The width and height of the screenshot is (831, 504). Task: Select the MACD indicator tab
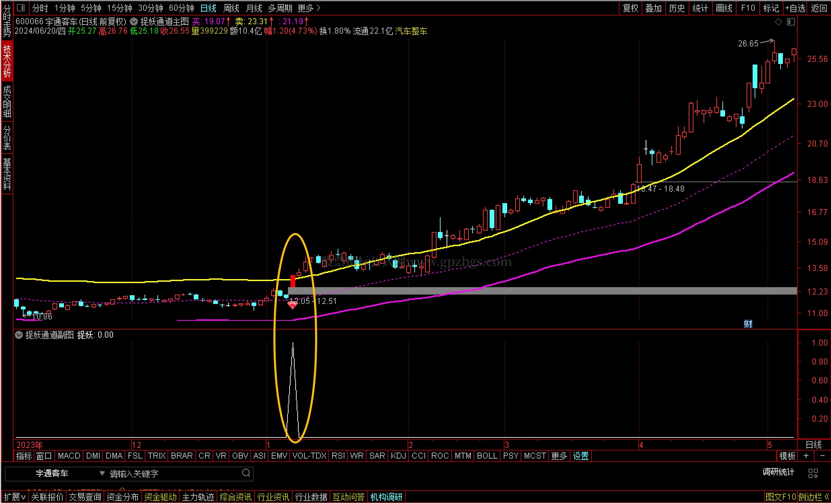pyautogui.click(x=69, y=456)
